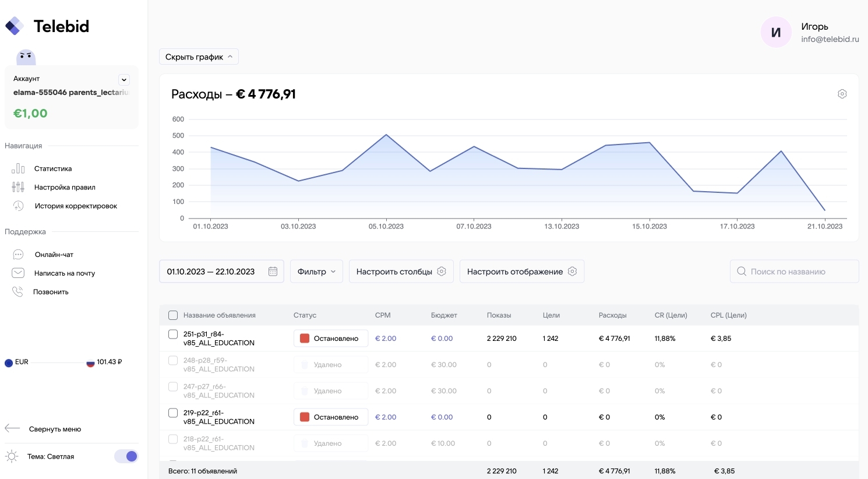Check the 251-p31_r84 ad row checkbox
Image resolution: width=868 pixels, height=479 pixels.
click(x=173, y=334)
